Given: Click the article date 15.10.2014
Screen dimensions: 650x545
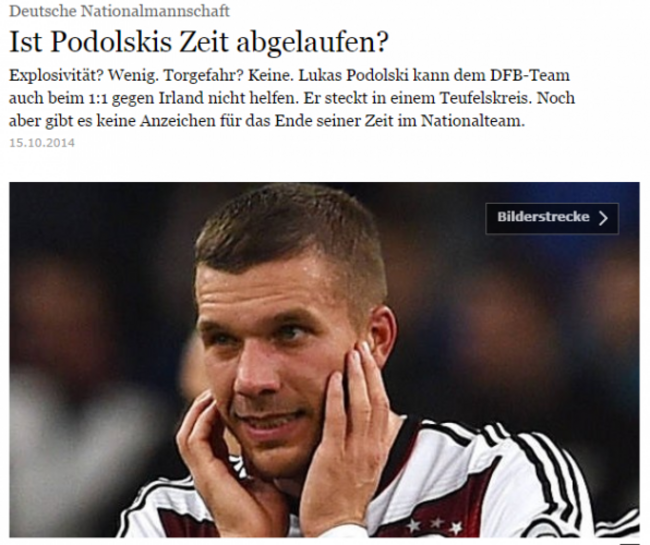Looking at the screenshot, I should pyautogui.click(x=42, y=143).
